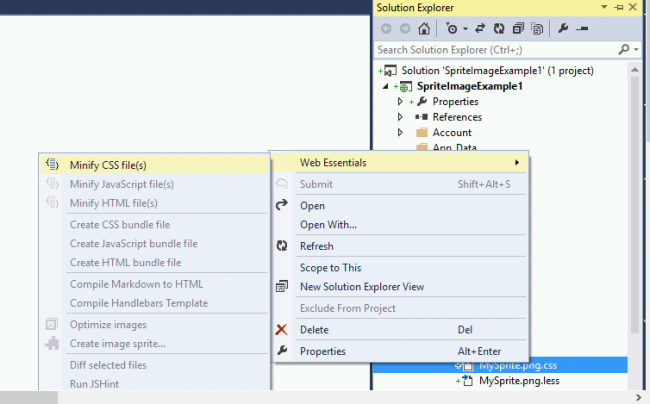Select New Solution Explorer View menu item
Image resolution: width=650 pixels, height=404 pixels.
point(362,287)
